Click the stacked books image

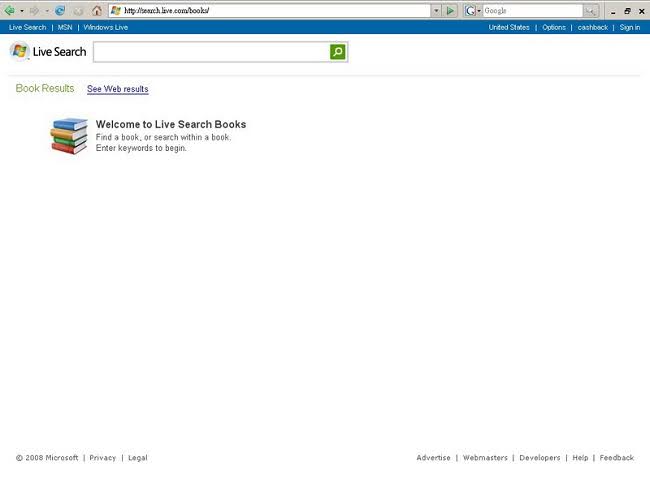69,136
